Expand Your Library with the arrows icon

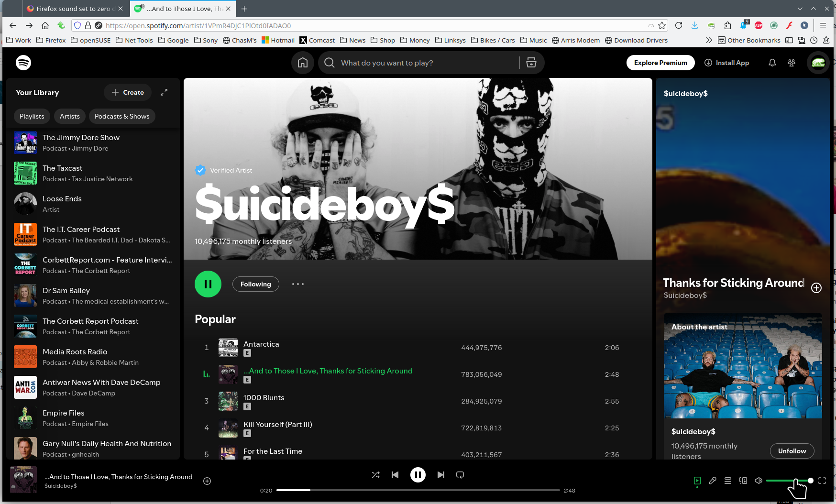pyautogui.click(x=164, y=92)
